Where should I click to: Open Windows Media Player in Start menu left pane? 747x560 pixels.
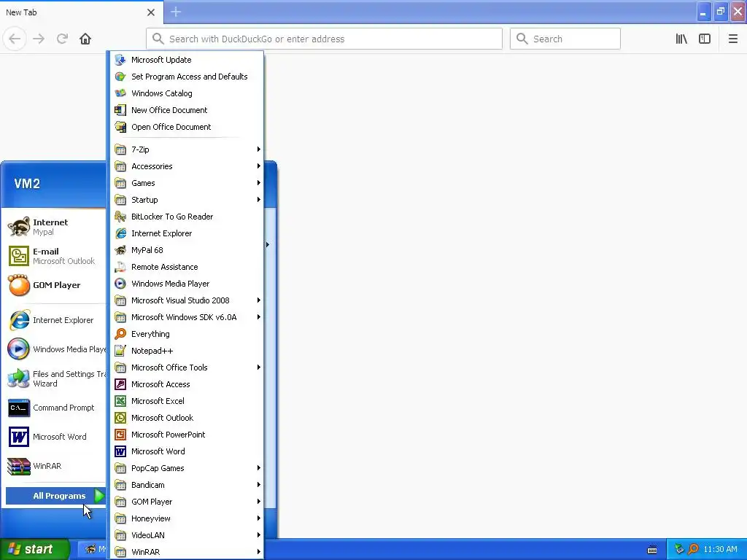(x=55, y=349)
